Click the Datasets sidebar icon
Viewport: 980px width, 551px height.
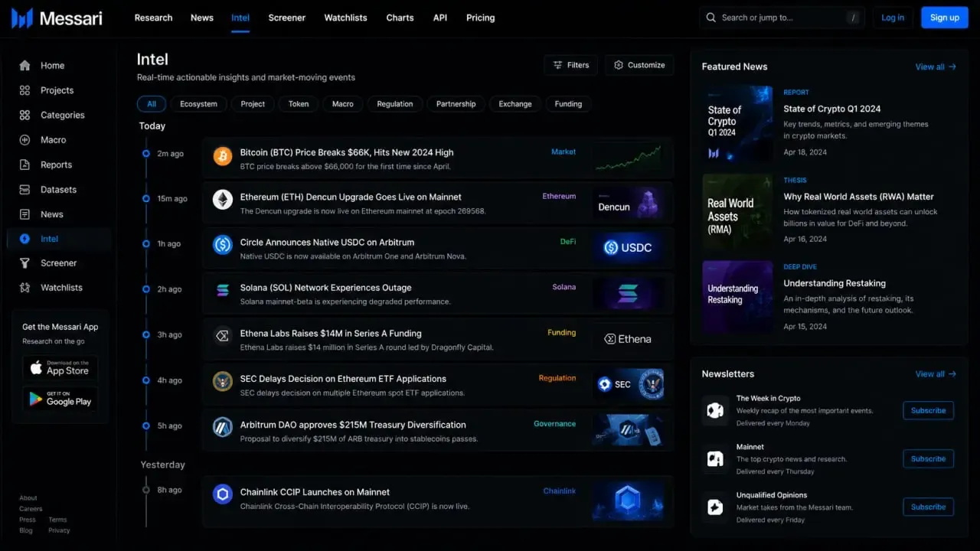[x=25, y=190]
